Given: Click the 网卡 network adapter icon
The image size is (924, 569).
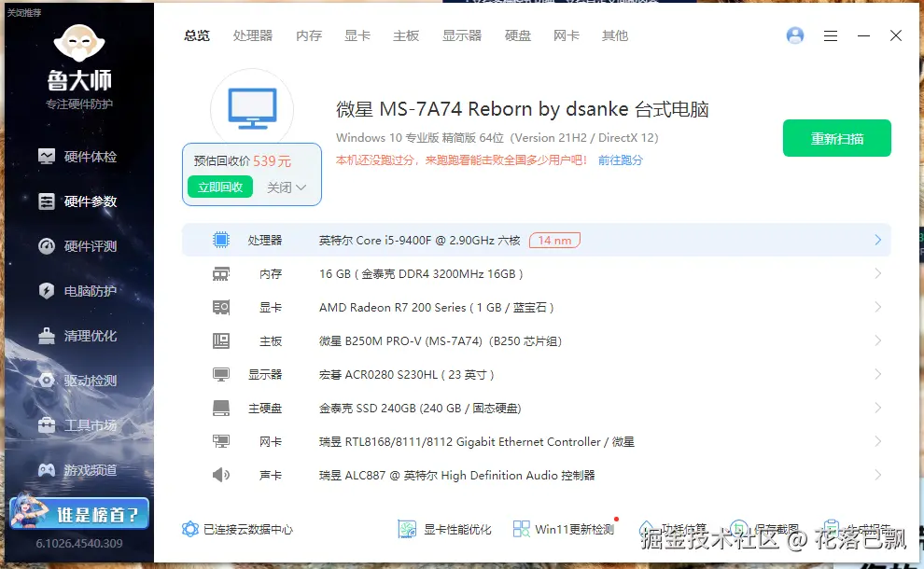Looking at the screenshot, I should pos(221,441).
